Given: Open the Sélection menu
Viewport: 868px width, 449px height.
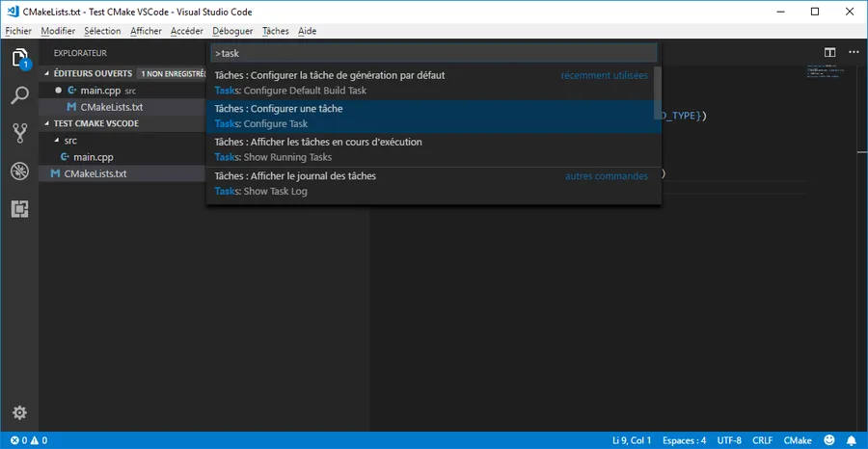Looking at the screenshot, I should (x=102, y=31).
